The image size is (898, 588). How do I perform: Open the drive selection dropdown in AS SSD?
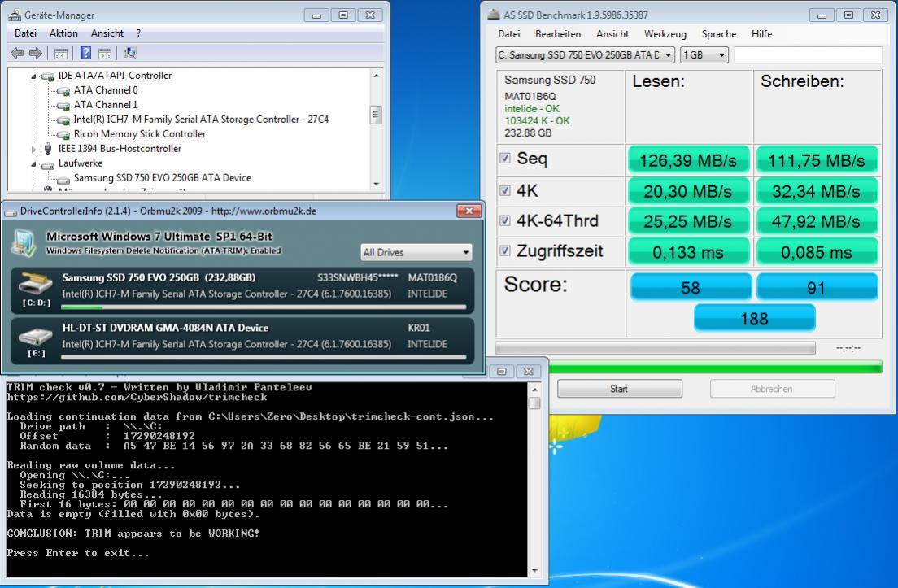586,55
